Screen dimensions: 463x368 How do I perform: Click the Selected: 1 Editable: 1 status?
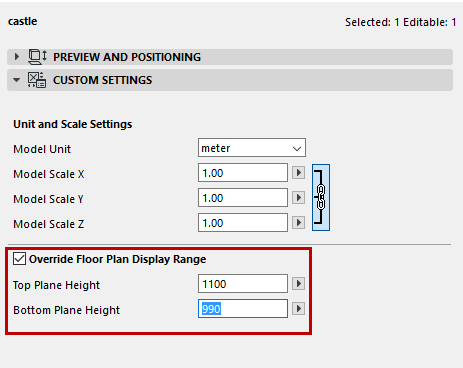401,22
